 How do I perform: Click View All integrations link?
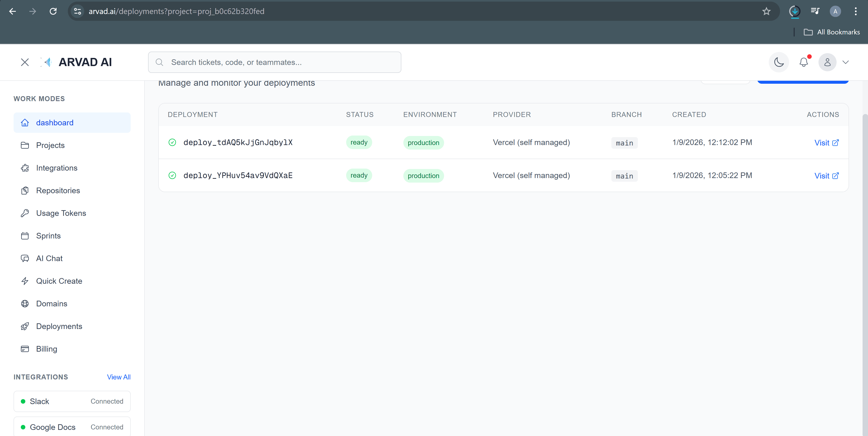[x=119, y=377]
